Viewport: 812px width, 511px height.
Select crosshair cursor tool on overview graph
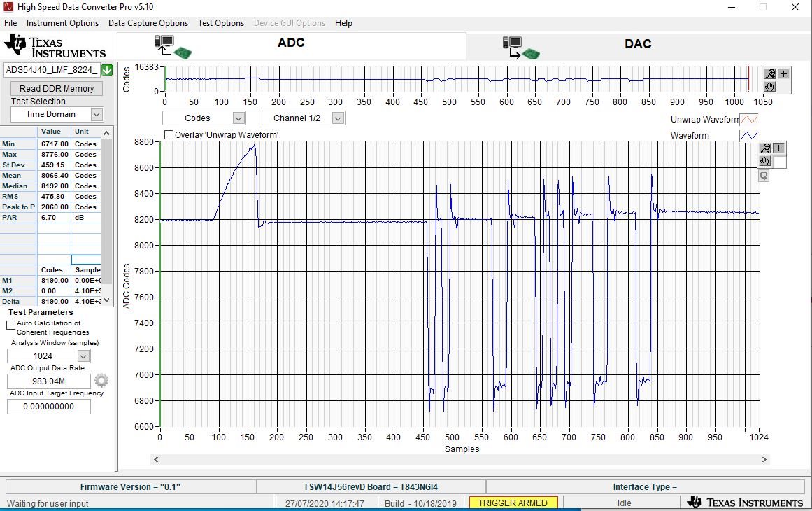coord(783,74)
